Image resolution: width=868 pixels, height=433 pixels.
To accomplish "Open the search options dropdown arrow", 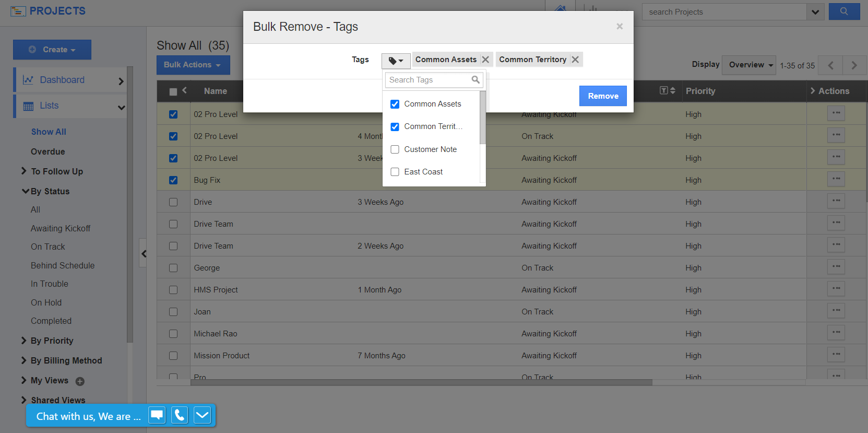I will click(815, 12).
